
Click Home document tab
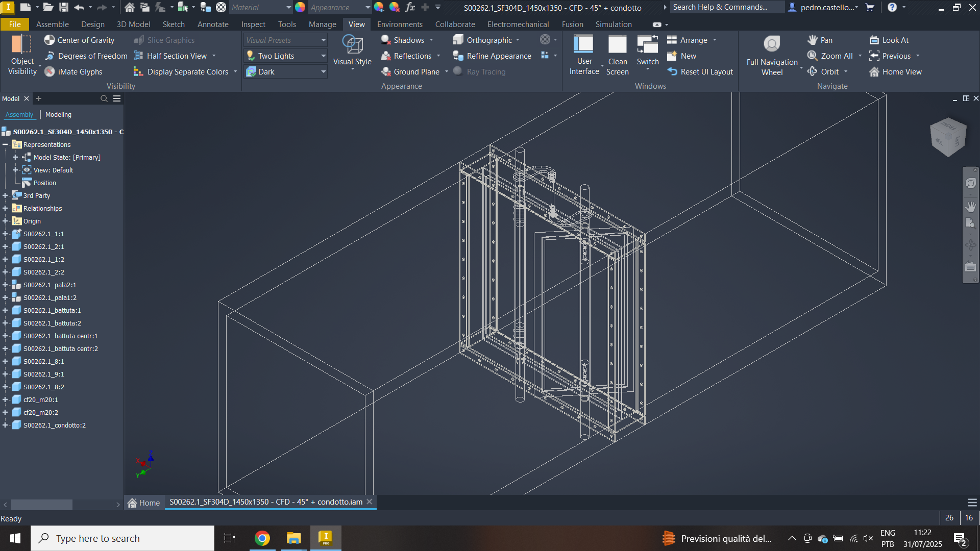tap(144, 503)
